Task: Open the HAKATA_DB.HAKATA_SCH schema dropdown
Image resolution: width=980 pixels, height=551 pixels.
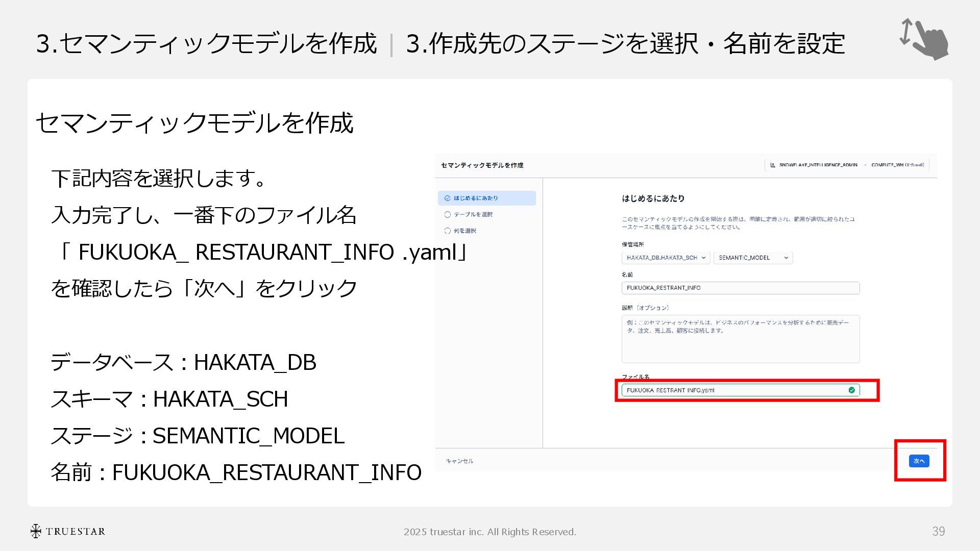Action: click(666, 258)
